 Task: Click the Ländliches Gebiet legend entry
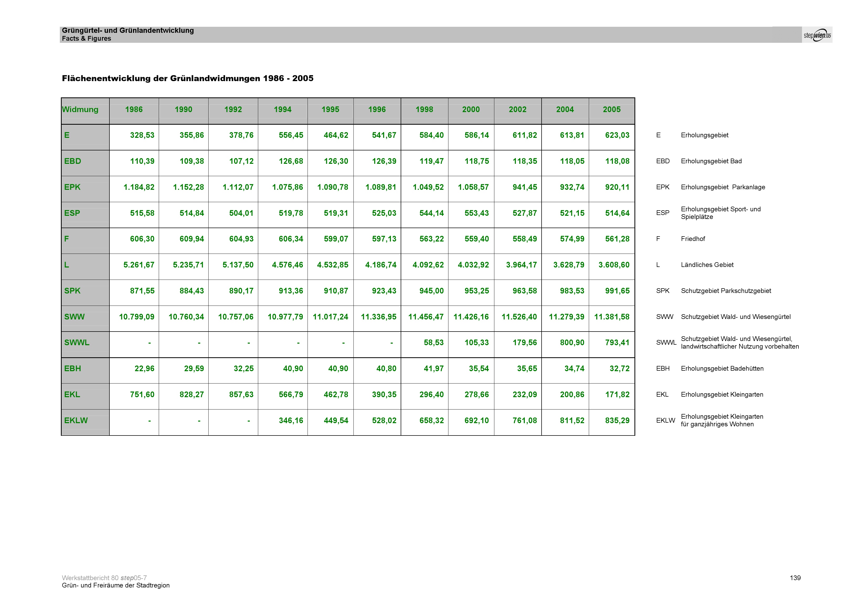point(707,265)
